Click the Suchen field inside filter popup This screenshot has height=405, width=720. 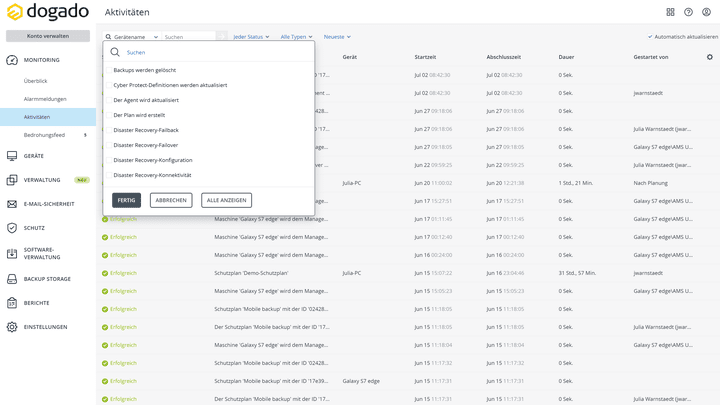210,52
